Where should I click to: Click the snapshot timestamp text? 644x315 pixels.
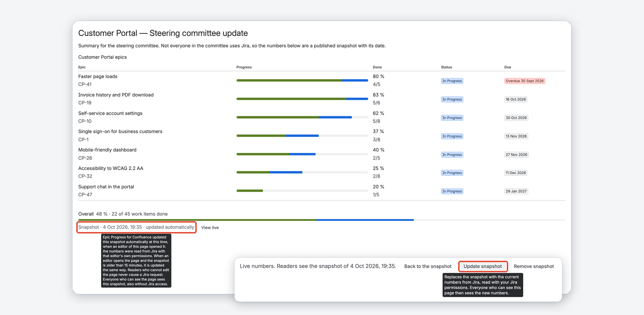136,227
